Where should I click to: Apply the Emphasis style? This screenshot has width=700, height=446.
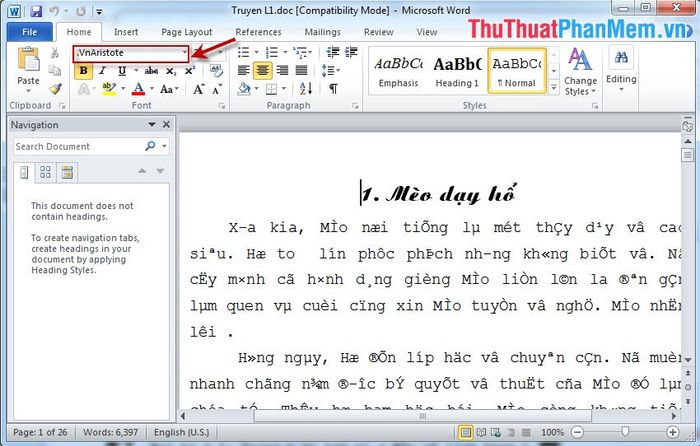[x=398, y=71]
